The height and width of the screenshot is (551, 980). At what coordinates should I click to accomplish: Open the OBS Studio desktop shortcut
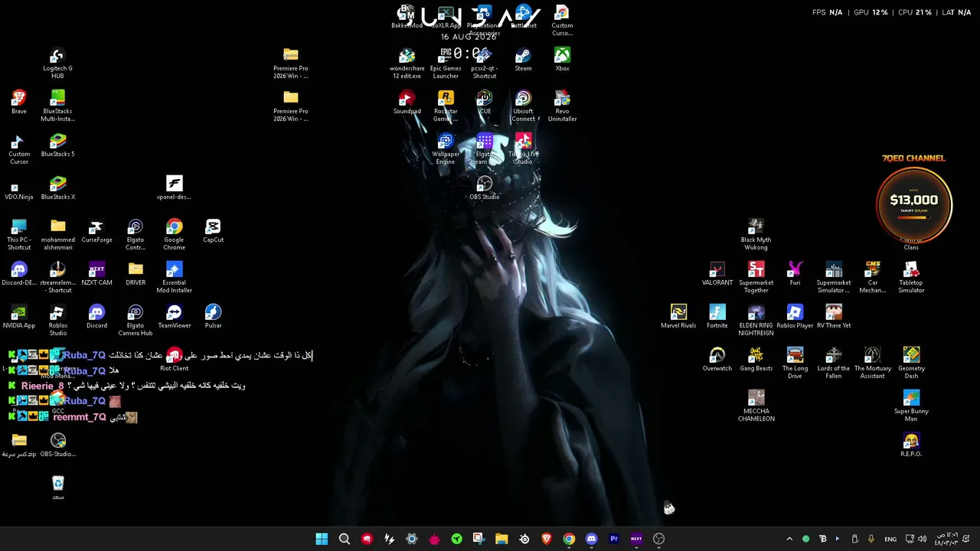point(484,188)
